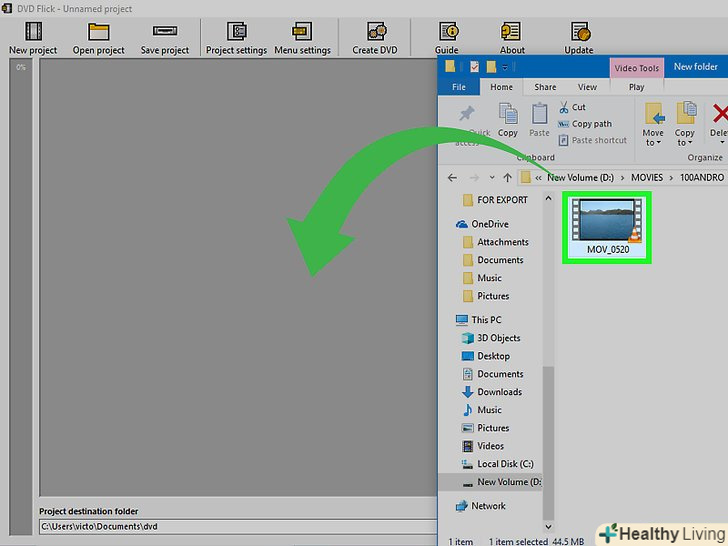This screenshot has width=728, height=546.
Task: Click Create DVD button
Action: (375, 39)
